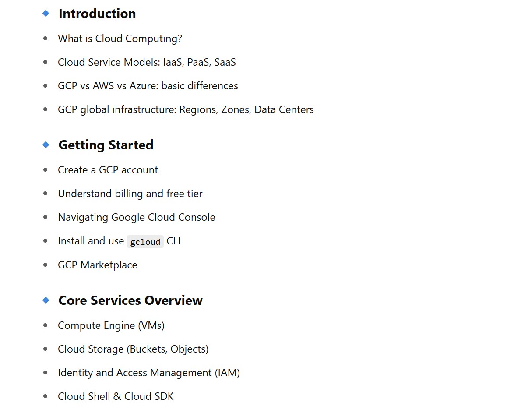This screenshot has width=514, height=420.
Task: Click the GCP Marketplace list item
Action: click(x=97, y=265)
